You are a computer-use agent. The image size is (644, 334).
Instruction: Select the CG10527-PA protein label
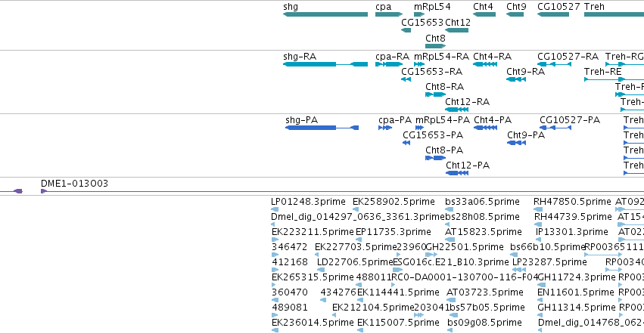tap(570, 120)
